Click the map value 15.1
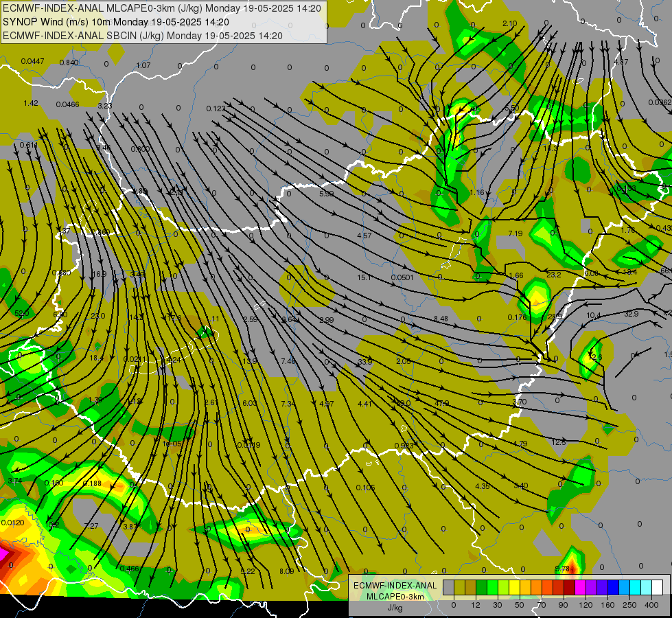The image size is (672, 618). (x=364, y=277)
